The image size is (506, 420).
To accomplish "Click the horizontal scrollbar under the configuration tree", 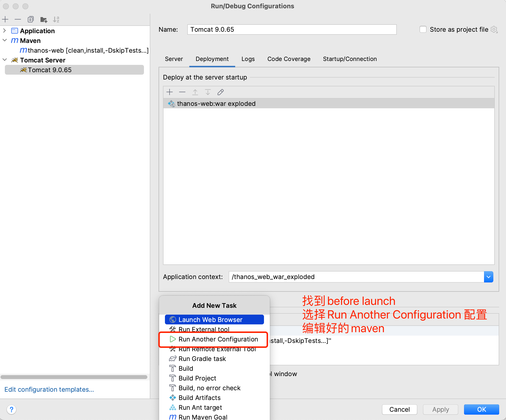I will 74,377.
